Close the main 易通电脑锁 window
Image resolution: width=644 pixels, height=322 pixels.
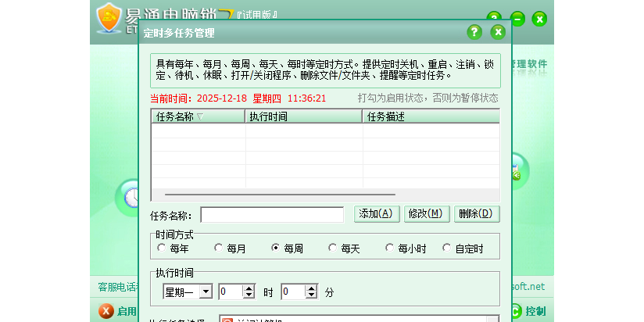coord(539,19)
